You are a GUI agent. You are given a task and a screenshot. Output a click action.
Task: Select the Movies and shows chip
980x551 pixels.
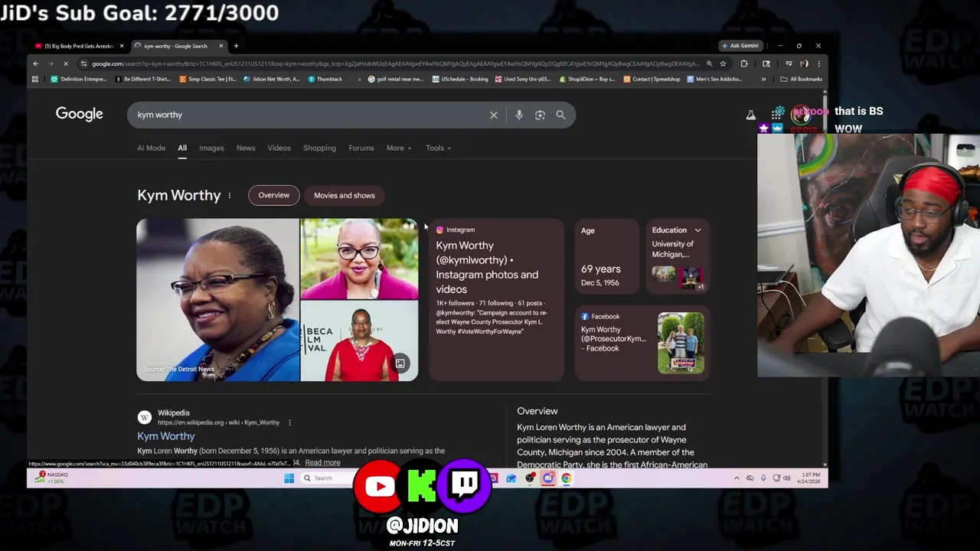[x=345, y=195]
